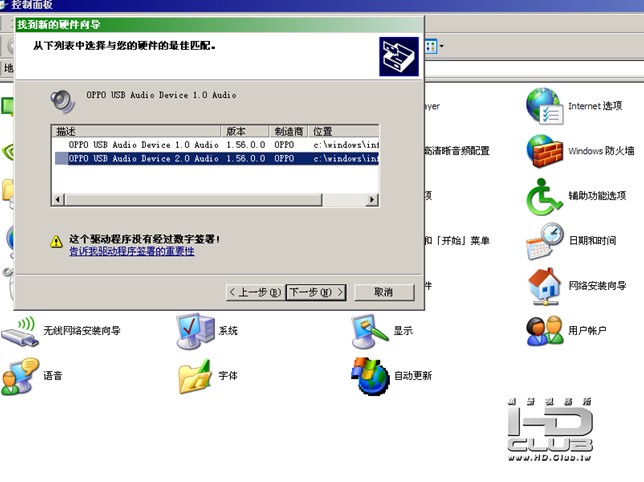This screenshot has width=644, height=482.
Task: Go back with 上一步(B) button
Action: 255,292
